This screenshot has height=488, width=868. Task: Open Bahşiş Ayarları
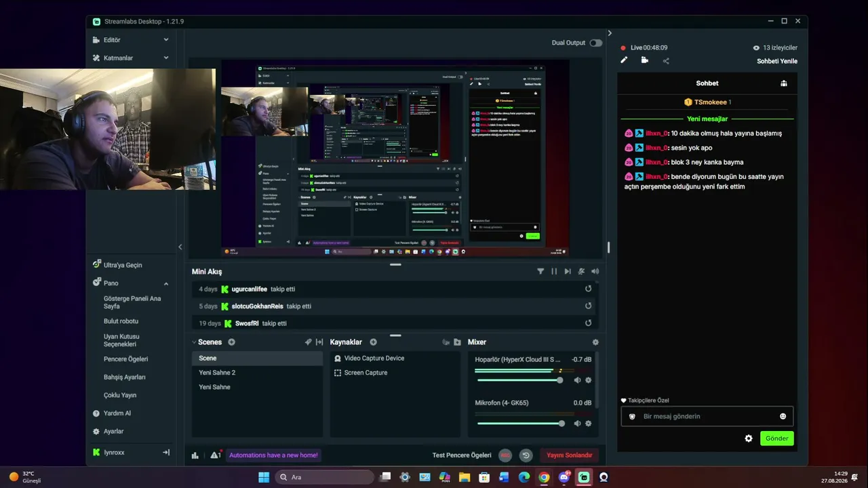coord(125,377)
